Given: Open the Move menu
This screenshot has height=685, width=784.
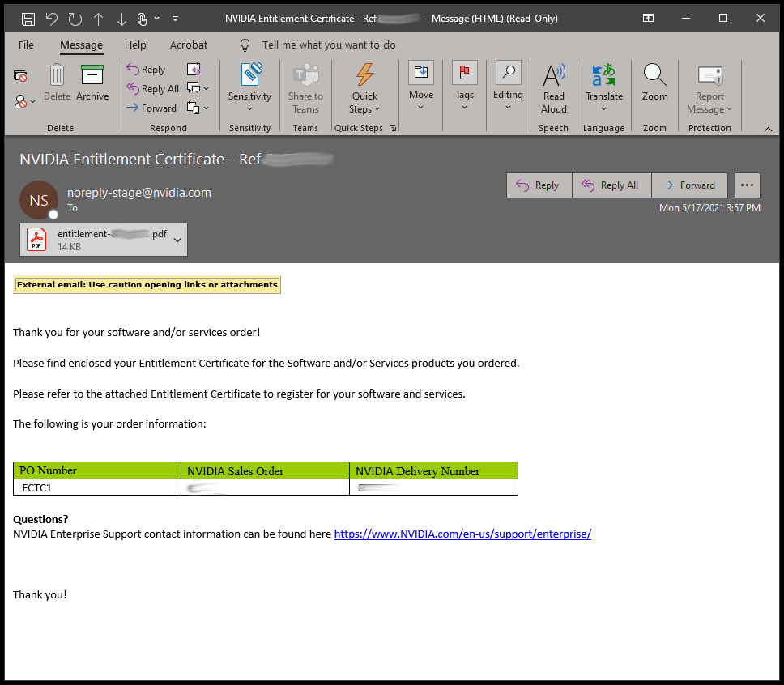Looking at the screenshot, I should (421, 86).
